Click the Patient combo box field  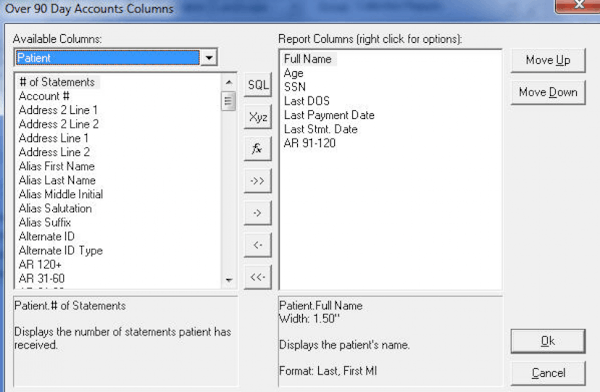[108, 58]
